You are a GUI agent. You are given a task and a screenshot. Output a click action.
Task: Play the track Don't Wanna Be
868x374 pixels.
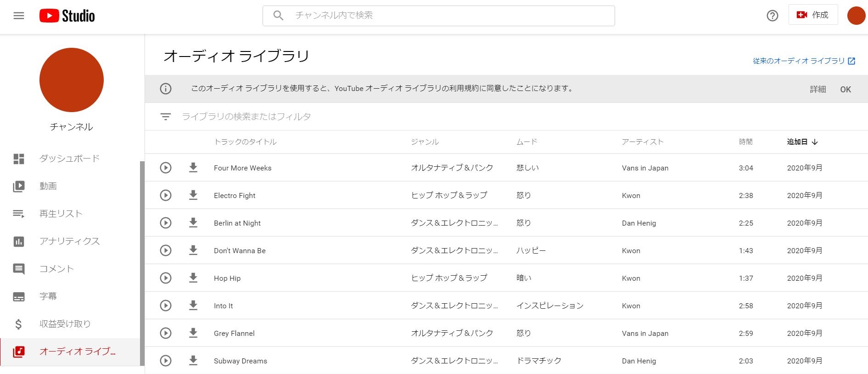[x=166, y=250]
